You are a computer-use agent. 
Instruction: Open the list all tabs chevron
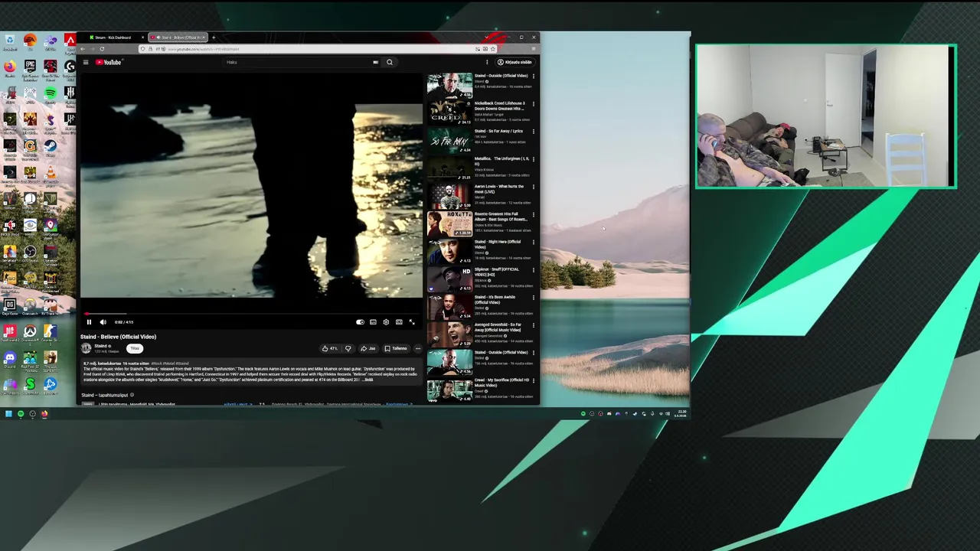(x=488, y=37)
